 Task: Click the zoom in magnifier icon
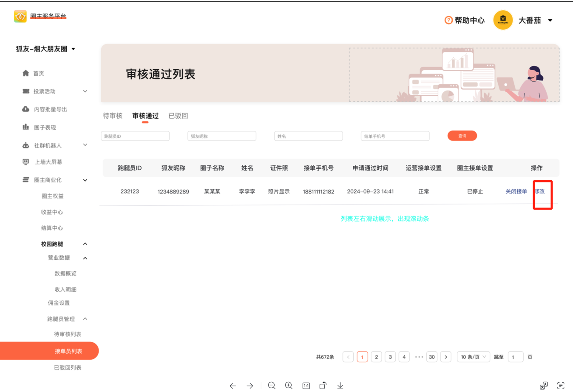click(x=289, y=385)
